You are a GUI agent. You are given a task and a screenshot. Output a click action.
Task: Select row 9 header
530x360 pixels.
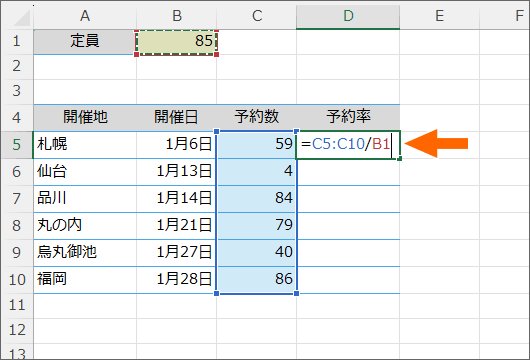tap(17, 253)
